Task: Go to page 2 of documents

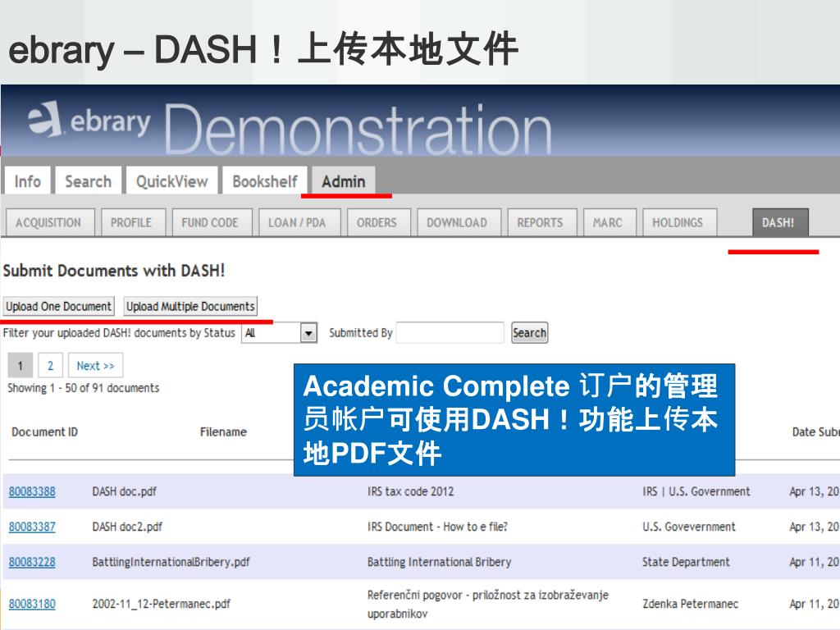Action: click(50, 365)
